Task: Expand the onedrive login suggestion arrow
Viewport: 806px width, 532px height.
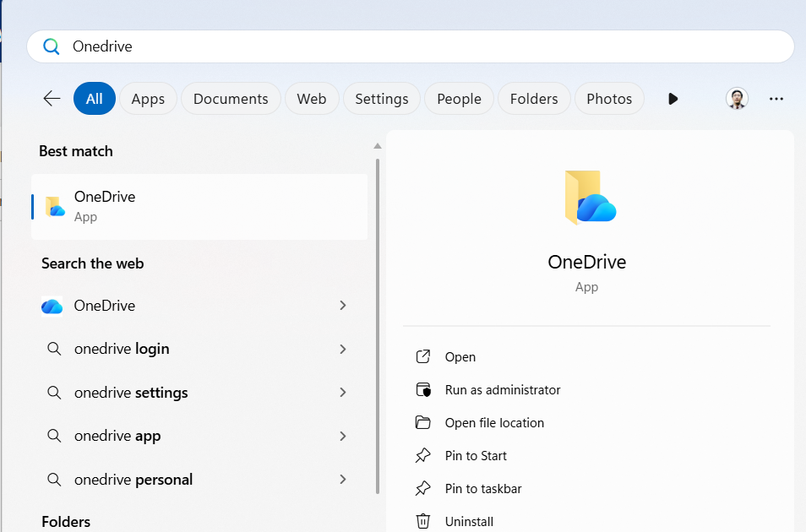Action: click(x=343, y=349)
